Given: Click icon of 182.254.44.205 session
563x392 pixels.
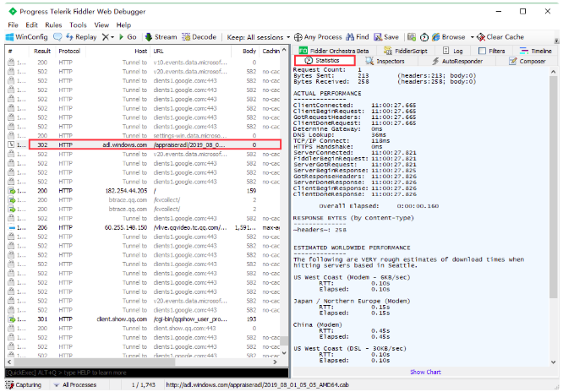Looking at the screenshot, I should click(x=12, y=191).
